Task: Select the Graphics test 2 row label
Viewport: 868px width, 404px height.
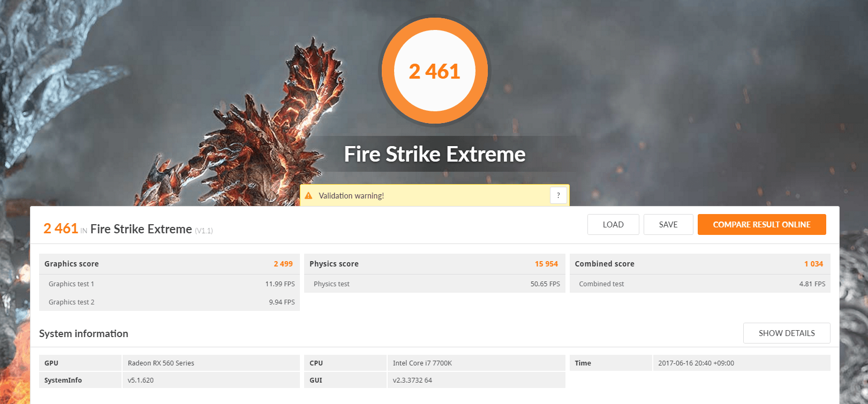Action: tap(71, 302)
